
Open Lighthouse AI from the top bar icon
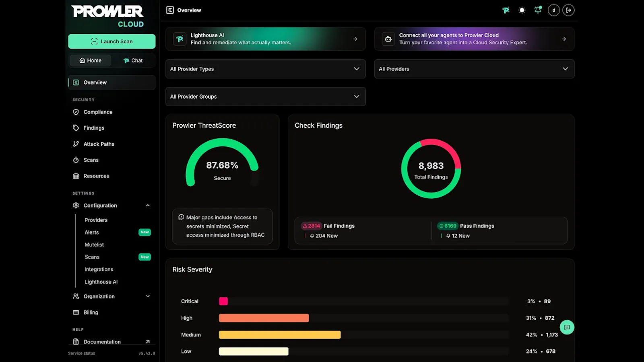pos(506,10)
